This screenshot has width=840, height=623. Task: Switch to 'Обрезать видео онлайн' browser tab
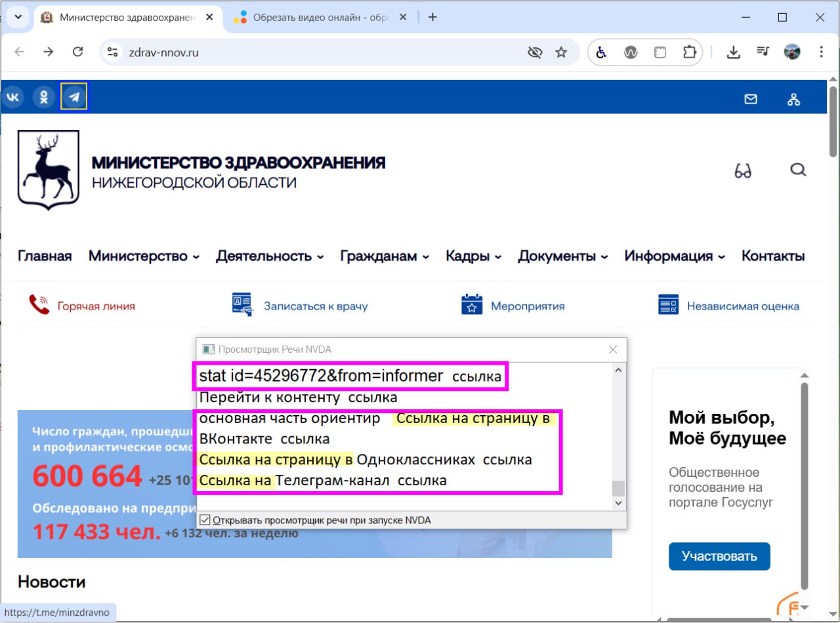(x=320, y=18)
